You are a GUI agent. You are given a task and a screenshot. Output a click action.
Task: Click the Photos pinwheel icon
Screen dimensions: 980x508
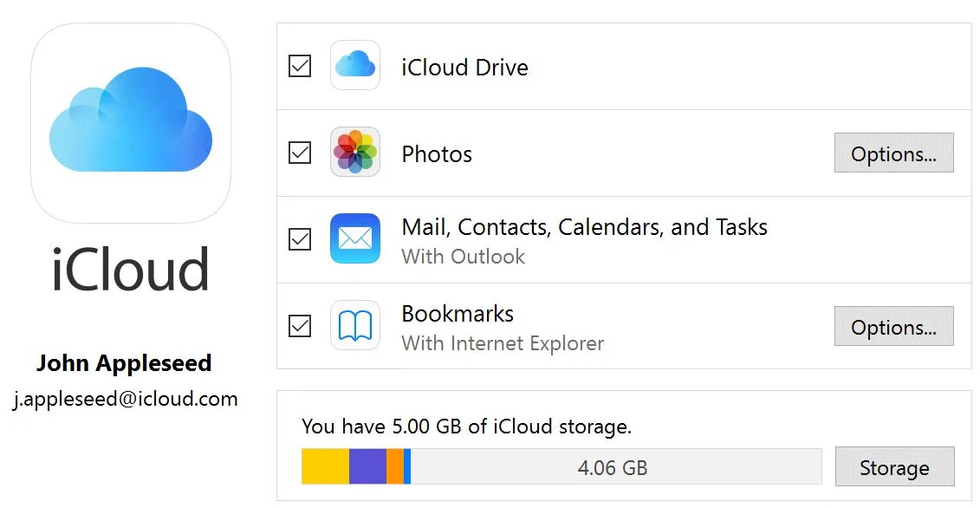click(x=355, y=153)
